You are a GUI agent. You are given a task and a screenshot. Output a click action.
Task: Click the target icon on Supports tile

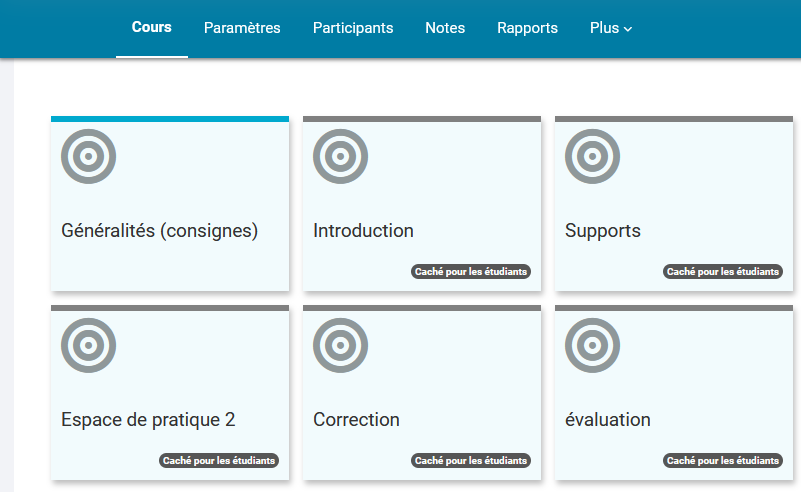592,156
